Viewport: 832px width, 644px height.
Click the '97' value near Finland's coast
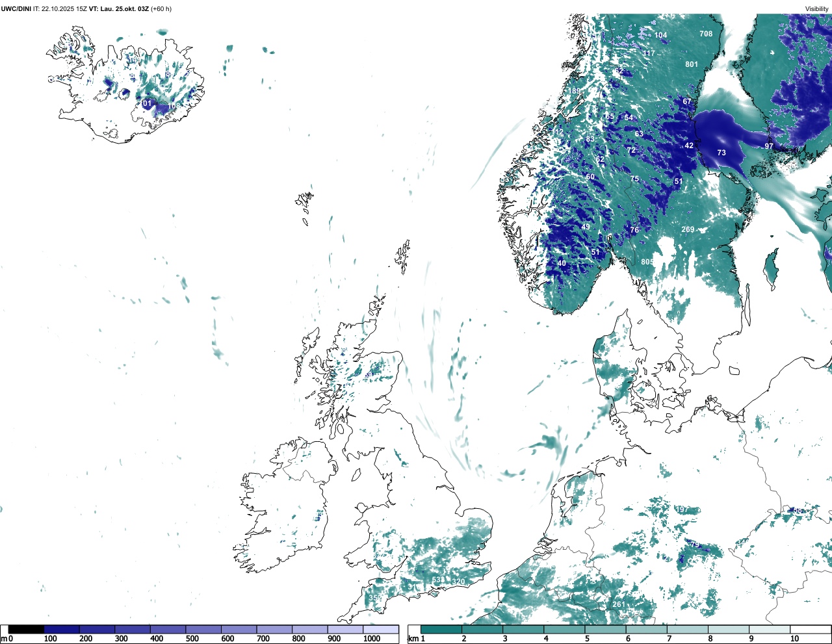769,146
